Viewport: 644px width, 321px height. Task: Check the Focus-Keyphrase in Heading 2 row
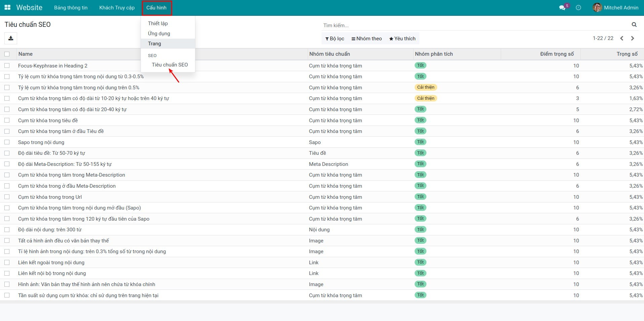tap(7, 66)
